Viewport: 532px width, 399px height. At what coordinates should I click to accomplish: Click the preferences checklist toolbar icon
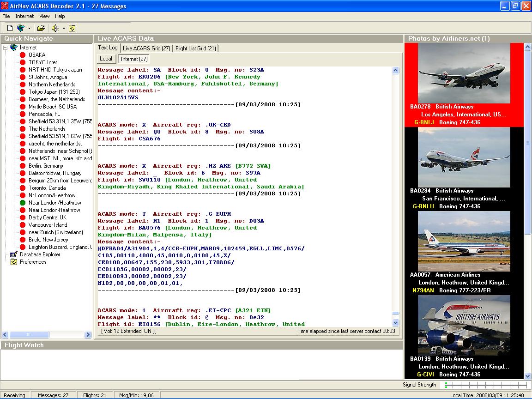click(72, 28)
